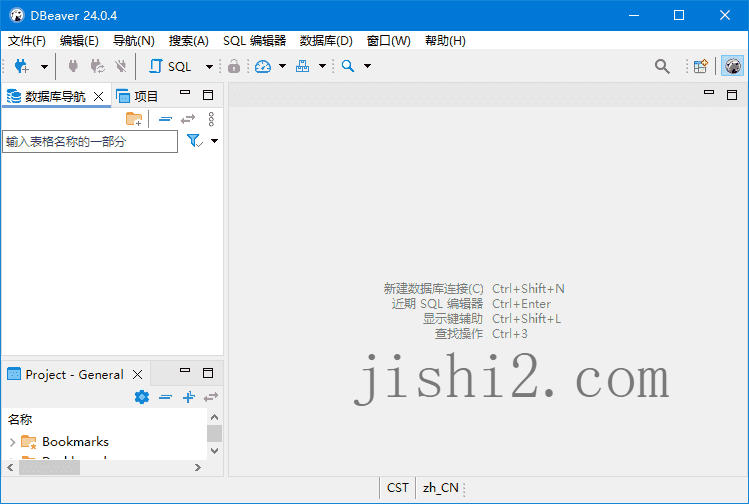Toggle link with editor in database navigator
Viewport: 749px width, 504px height.
188,119
